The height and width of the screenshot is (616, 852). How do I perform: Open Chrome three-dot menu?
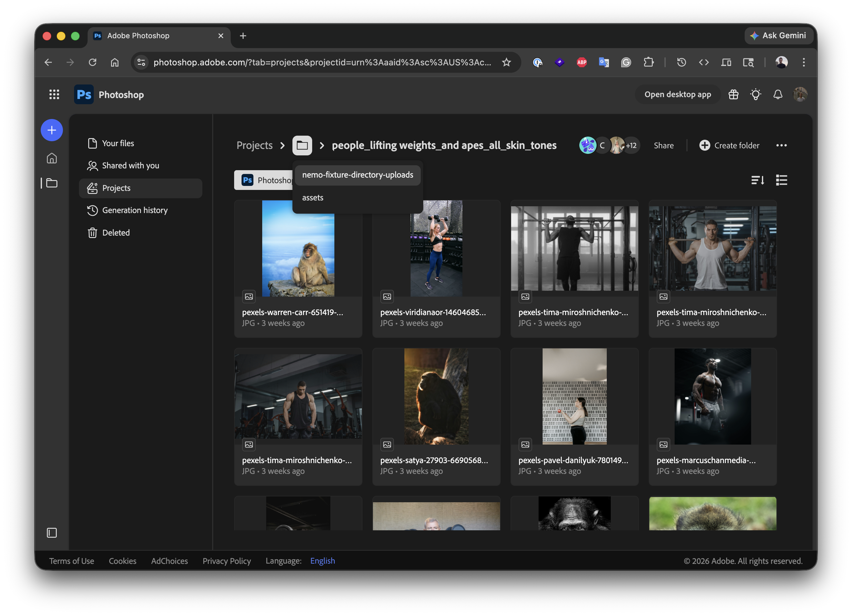(804, 62)
